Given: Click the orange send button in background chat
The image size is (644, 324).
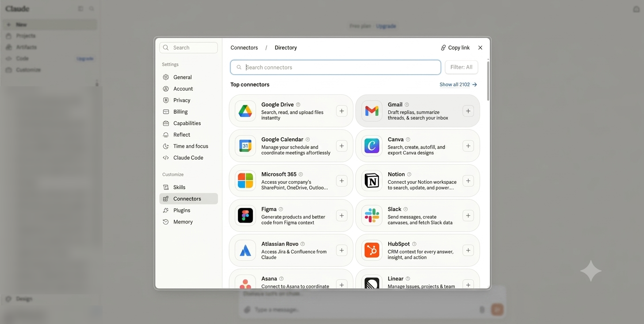Looking at the screenshot, I should point(497,309).
